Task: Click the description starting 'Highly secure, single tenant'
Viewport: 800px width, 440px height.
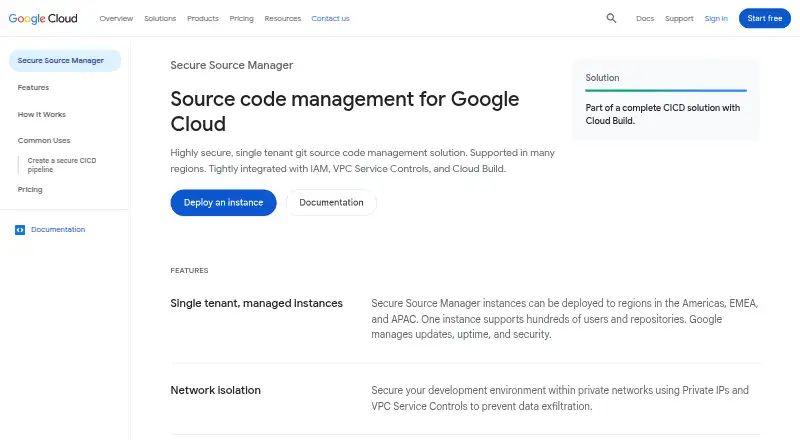Action: 363,161
